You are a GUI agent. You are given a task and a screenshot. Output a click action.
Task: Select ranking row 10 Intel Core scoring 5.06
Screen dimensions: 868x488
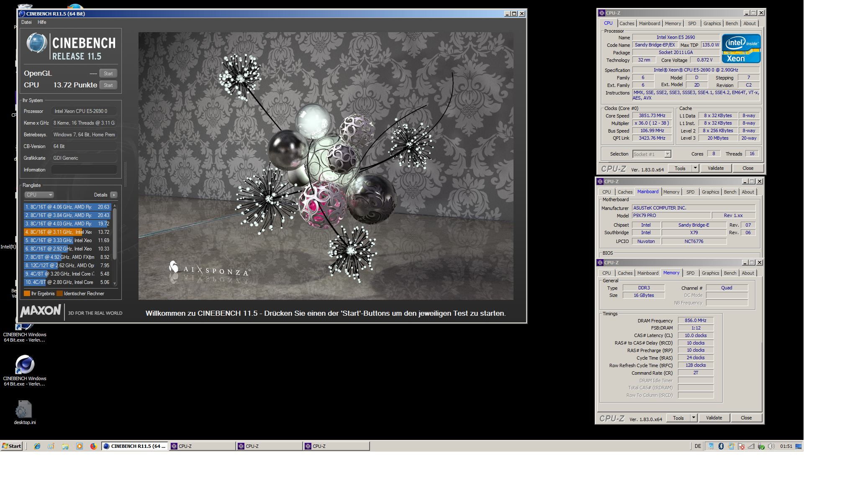[67, 282]
